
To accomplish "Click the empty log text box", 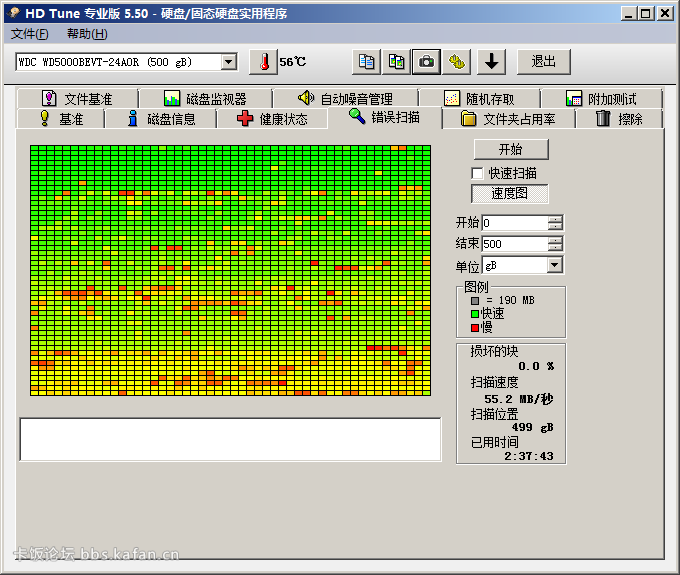I will (230, 439).
